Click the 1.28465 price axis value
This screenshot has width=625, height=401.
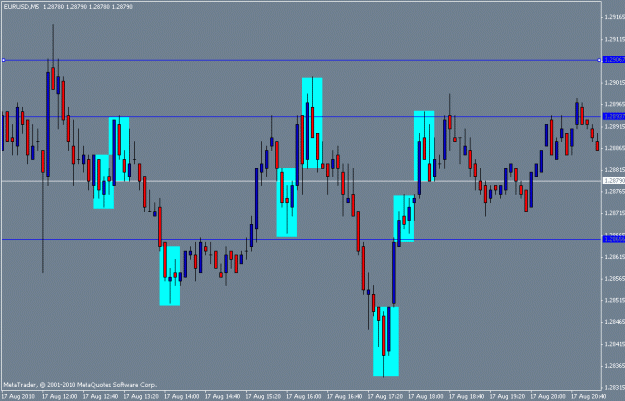pyautogui.click(x=614, y=322)
